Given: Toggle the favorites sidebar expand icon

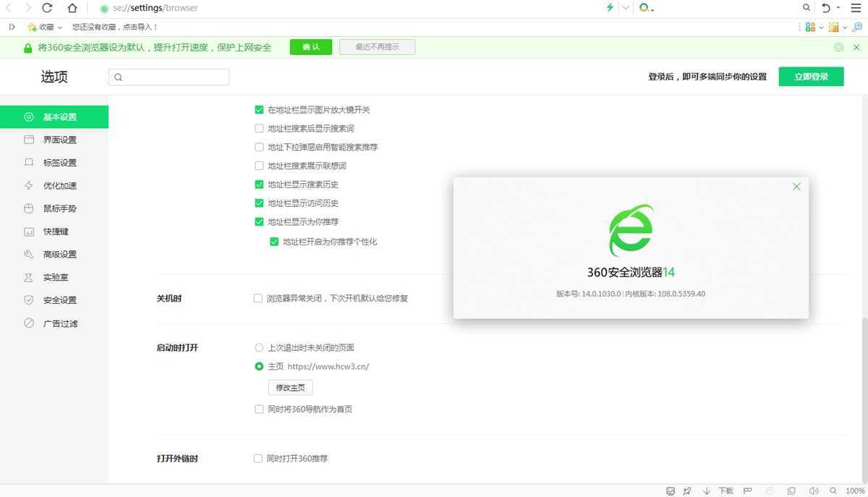Looking at the screenshot, I should 12,27.
